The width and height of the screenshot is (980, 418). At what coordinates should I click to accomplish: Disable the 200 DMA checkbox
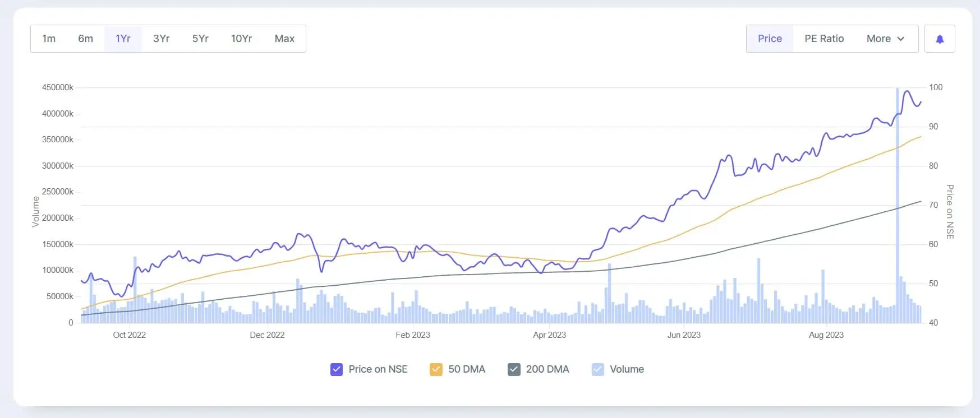(x=514, y=369)
